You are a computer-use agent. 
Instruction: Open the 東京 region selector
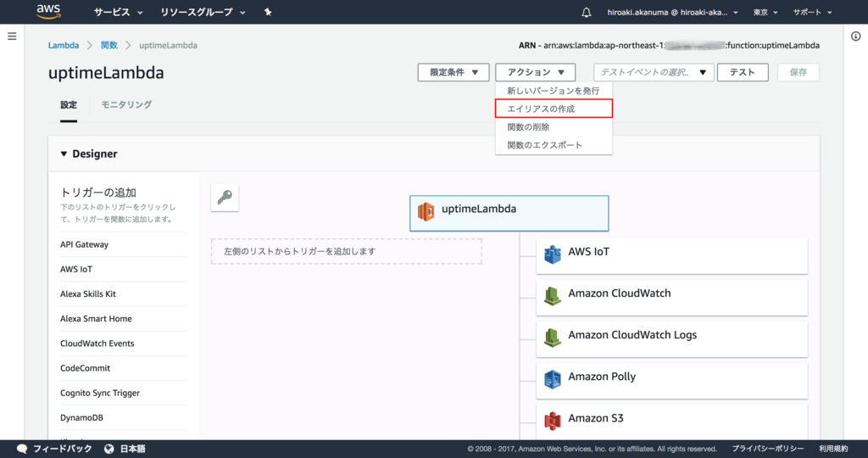(x=765, y=12)
